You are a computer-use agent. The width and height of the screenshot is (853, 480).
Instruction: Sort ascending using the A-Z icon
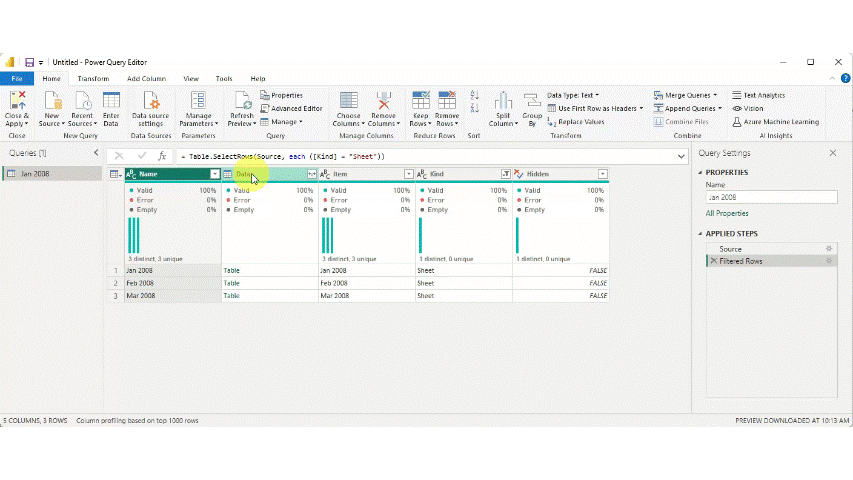coord(474,96)
